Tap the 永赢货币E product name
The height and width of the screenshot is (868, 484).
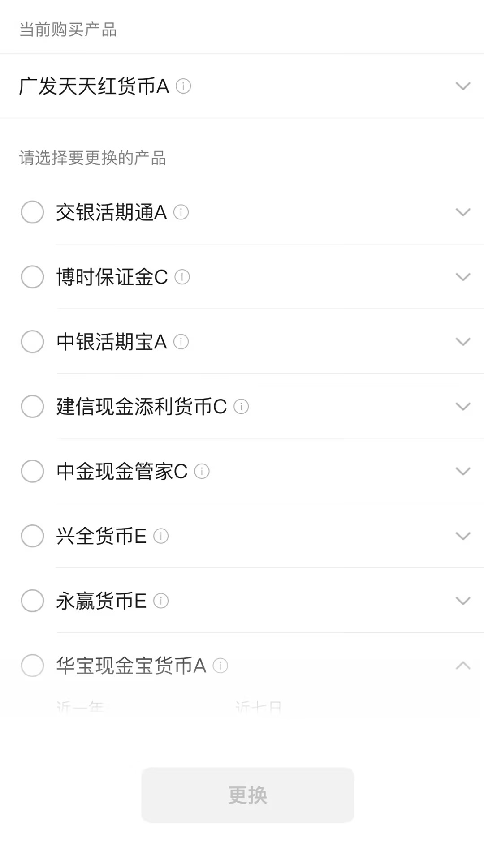(101, 601)
